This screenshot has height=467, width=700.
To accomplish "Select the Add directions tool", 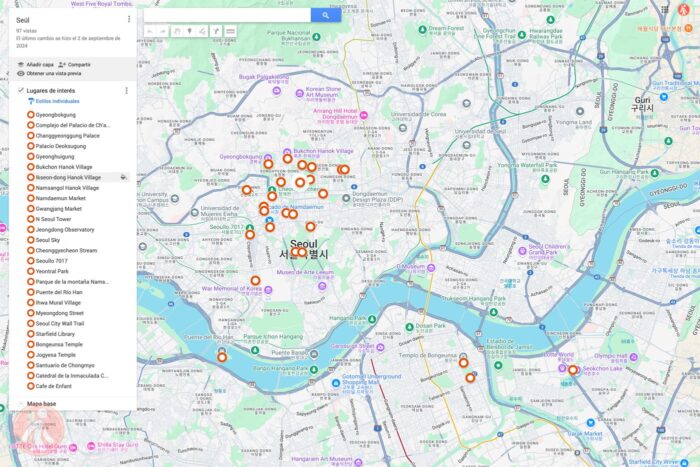I will point(216,31).
